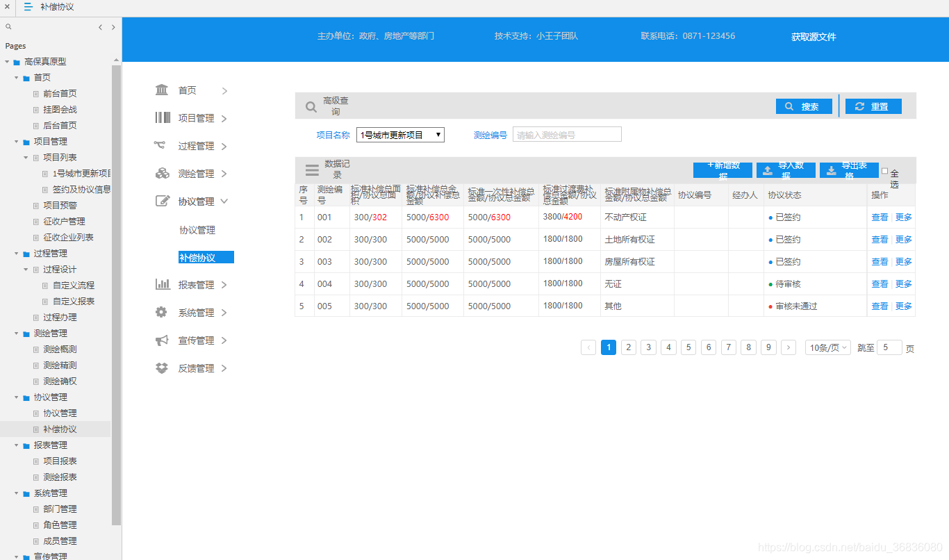Click the 导出表格 button
Image resolution: width=949 pixels, height=560 pixels.
pos(849,170)
